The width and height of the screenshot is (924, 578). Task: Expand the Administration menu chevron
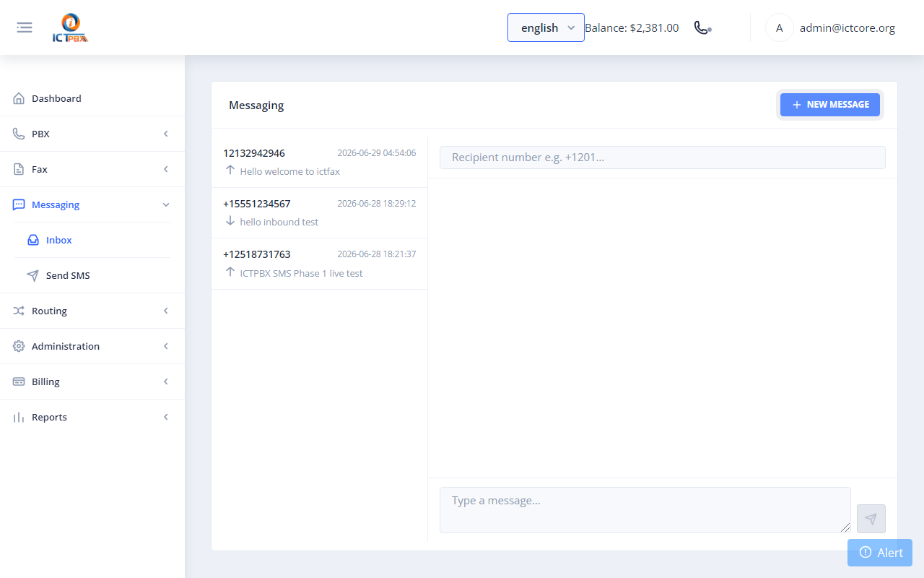click(166, 346)
